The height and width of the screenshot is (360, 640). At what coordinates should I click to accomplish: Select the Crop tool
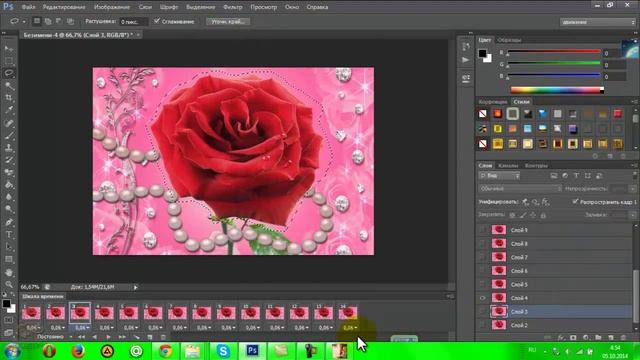9,98
